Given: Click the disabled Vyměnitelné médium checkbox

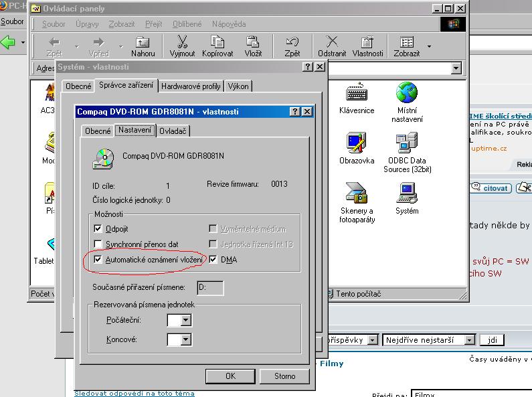Looking at the screenshot, I should pos(213,229).
